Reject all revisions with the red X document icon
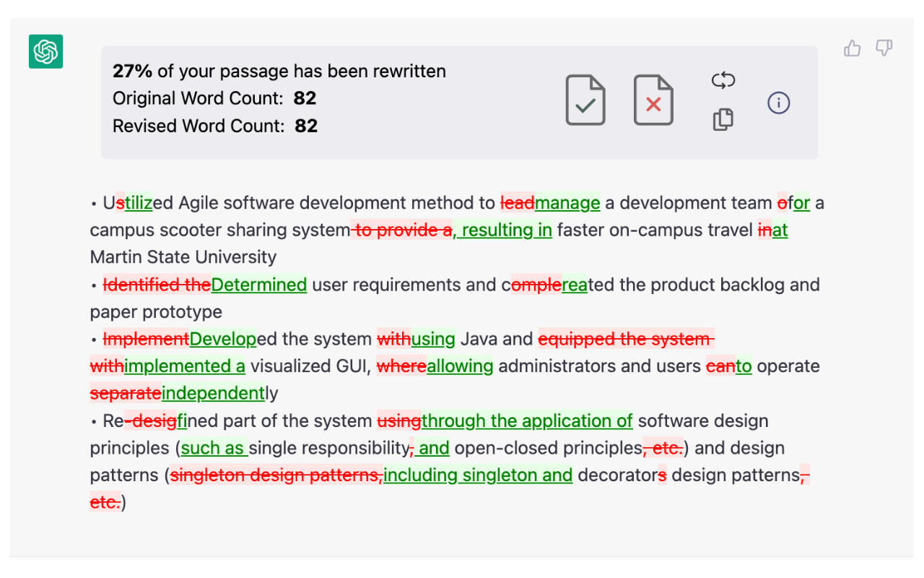 point(653,100)
